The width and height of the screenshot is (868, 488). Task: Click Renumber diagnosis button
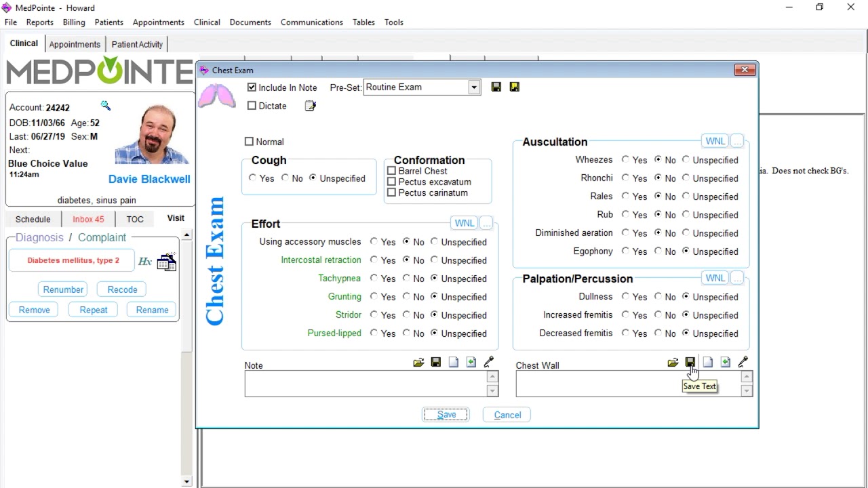[63, 289]
